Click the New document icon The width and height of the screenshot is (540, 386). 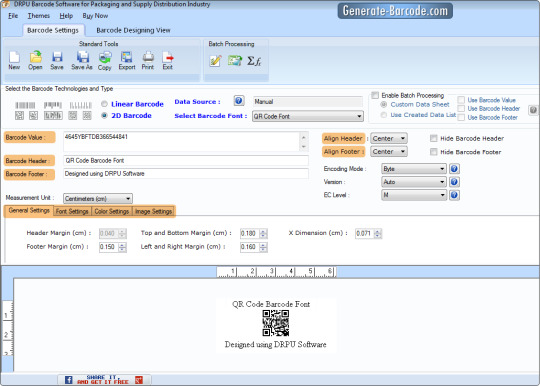[14, 61]
